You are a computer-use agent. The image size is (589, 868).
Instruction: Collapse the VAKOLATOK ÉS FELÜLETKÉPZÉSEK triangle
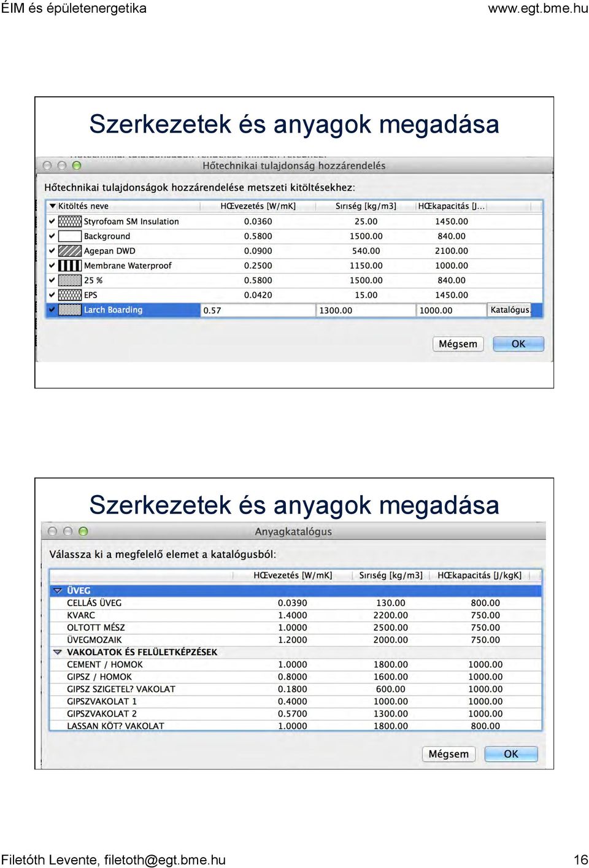pos(58,652)
